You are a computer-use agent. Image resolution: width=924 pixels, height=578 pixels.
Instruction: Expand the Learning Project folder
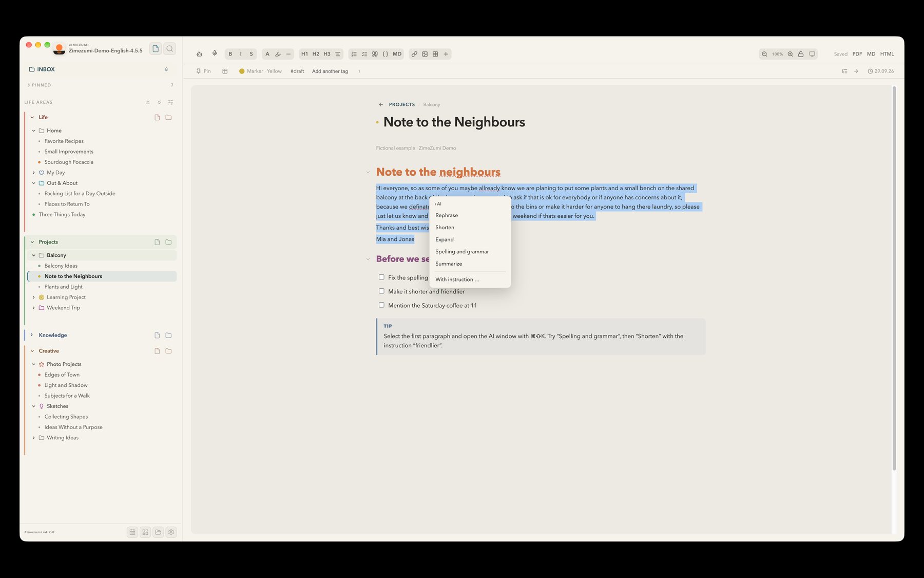34,297
